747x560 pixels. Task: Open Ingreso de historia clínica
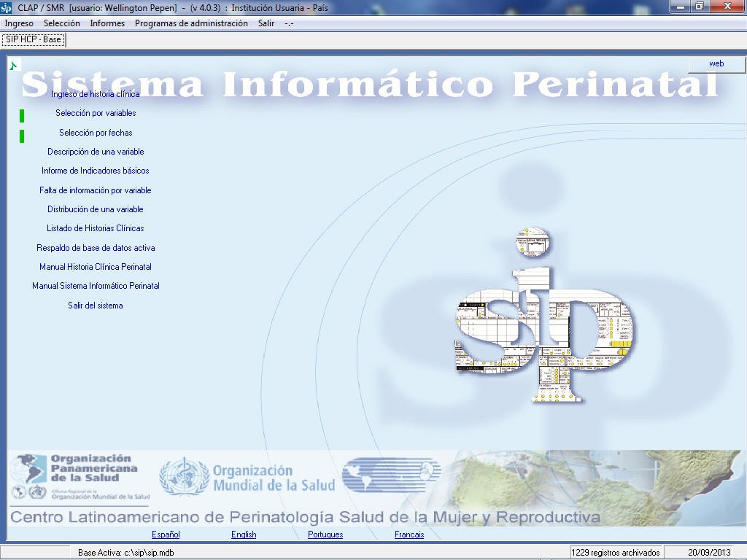pyautogui.click(x=96, y=94)
